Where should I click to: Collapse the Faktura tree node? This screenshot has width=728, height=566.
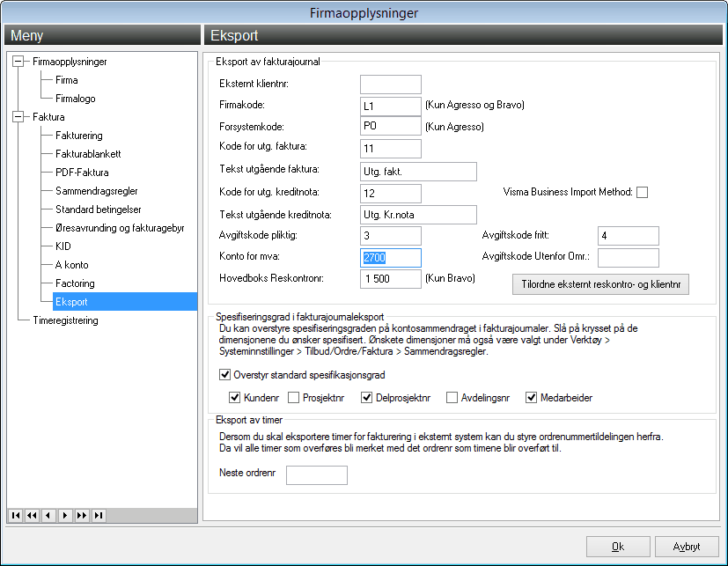click(x=18, y=116)
